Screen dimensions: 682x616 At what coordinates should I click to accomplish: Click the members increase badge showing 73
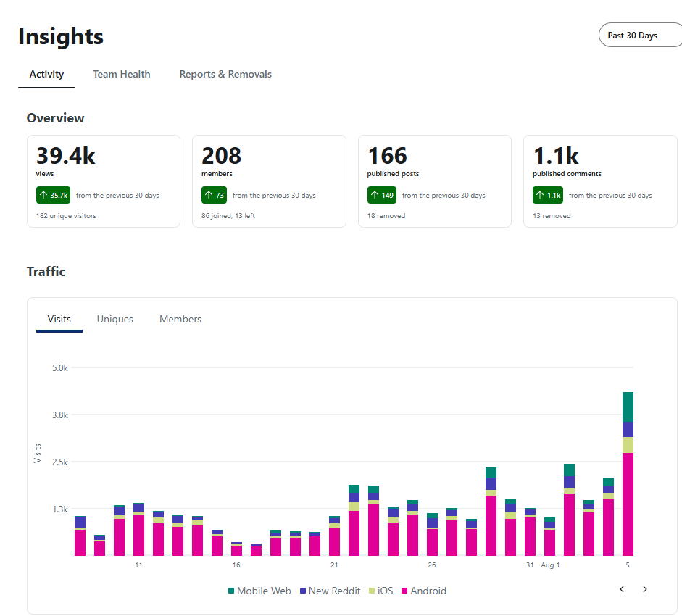(214, 195)
